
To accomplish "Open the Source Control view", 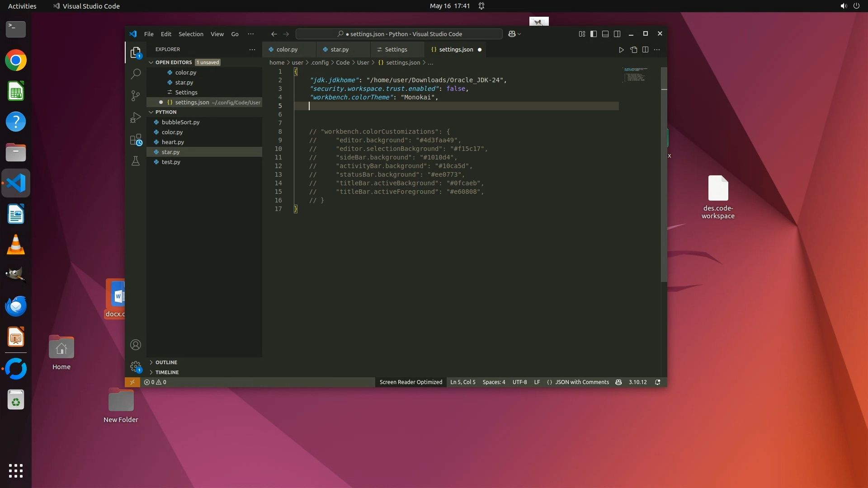I will pos(136,96).
